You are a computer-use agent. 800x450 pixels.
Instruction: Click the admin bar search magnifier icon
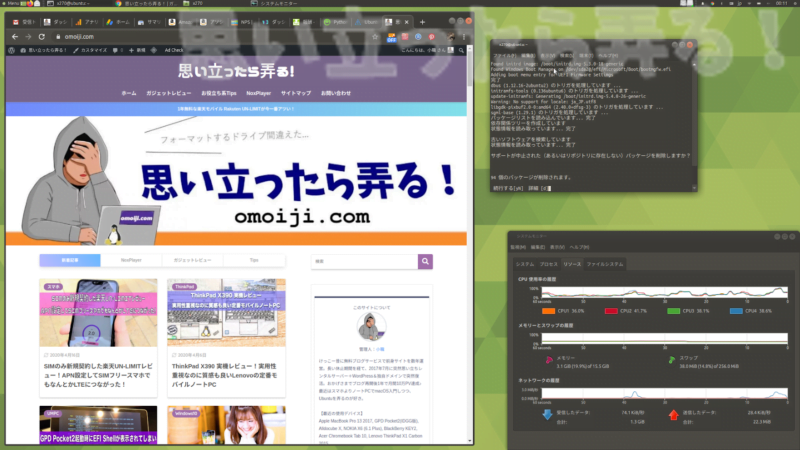[x=461, y=50]
